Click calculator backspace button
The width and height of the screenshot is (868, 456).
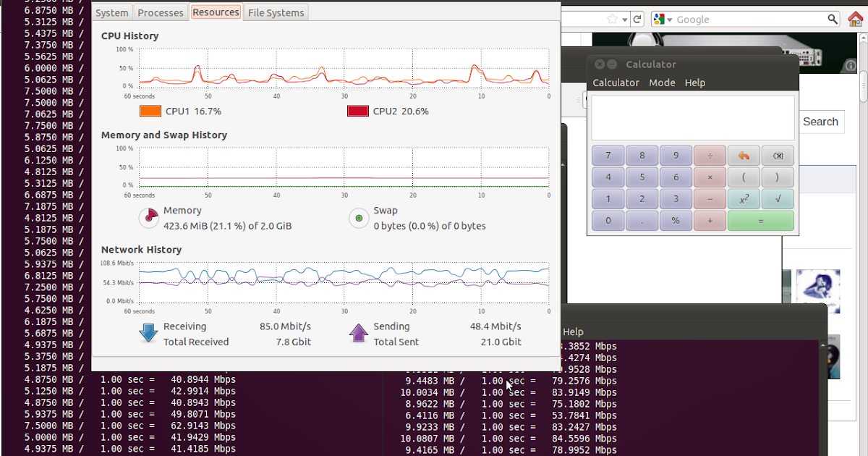click(x=778, y=156)
